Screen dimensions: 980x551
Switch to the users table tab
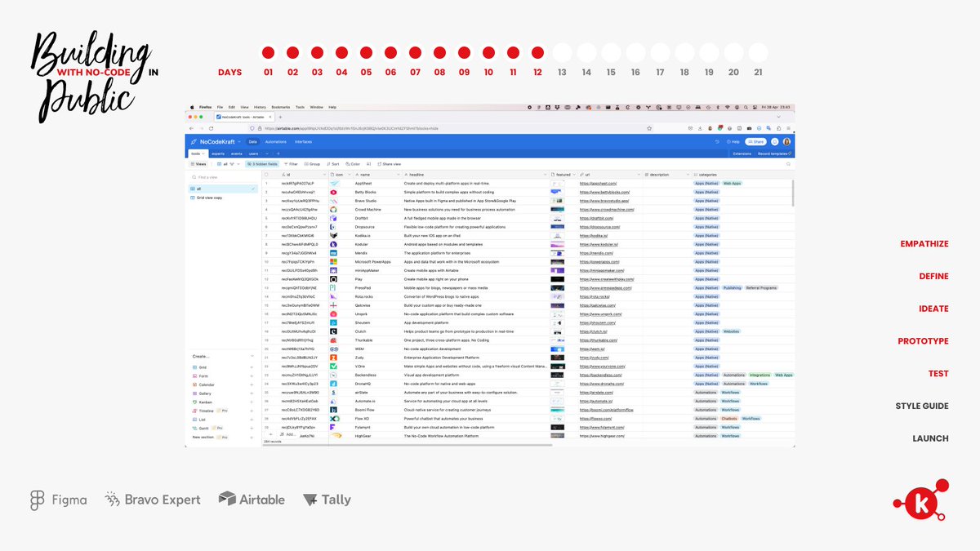point(253,153)
